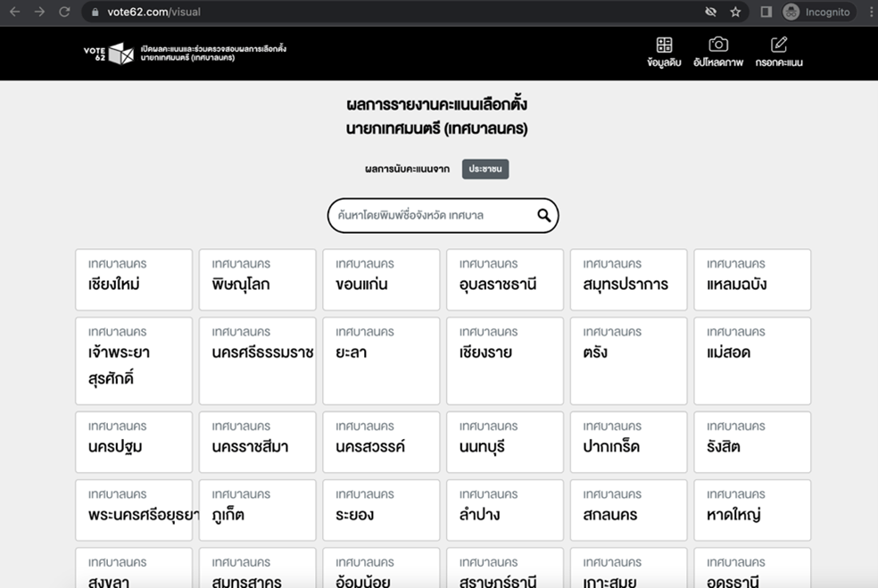878x588 pixels.
Task: Click the Incognito profile indicator
Action: 817,12
